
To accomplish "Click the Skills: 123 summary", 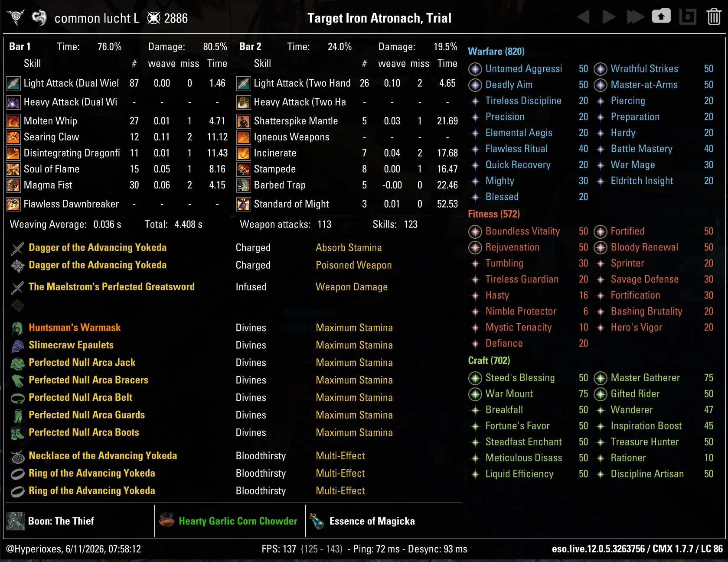I will 395,224.
